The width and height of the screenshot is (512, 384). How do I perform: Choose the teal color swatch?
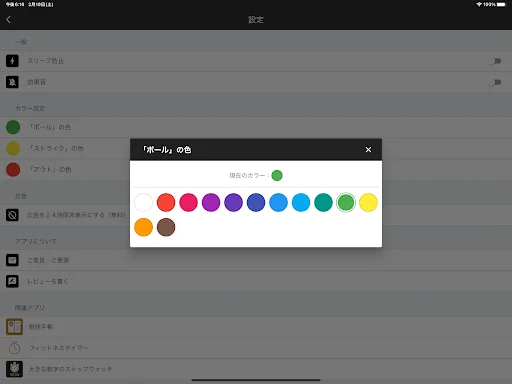pyautogui.click(x=323, y=202)
